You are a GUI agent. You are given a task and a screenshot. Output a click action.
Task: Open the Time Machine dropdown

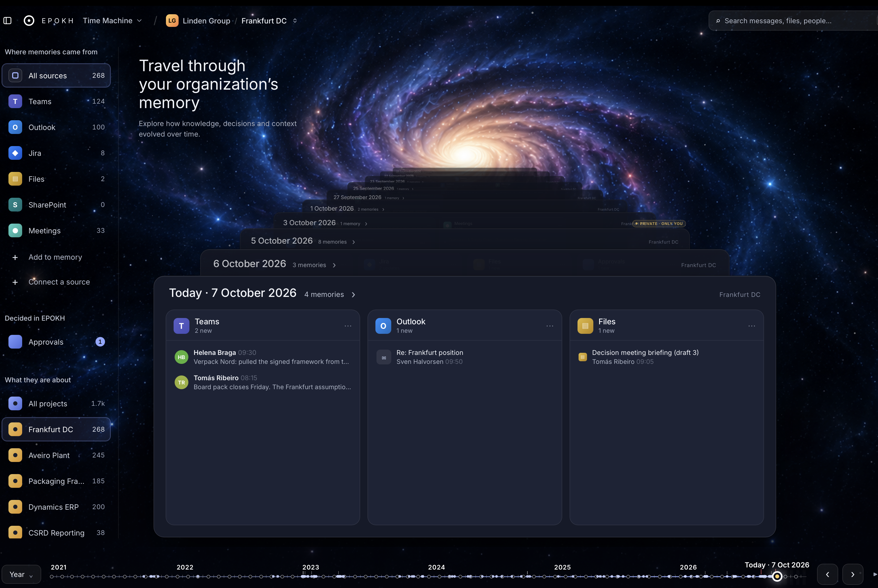(112, 21)
